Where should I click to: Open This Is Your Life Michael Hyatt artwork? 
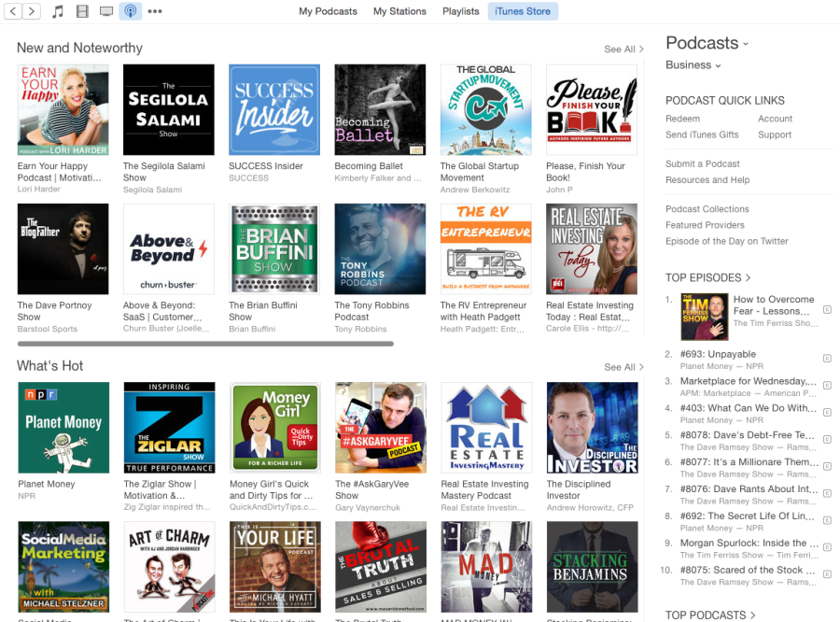tap(274, 567)
